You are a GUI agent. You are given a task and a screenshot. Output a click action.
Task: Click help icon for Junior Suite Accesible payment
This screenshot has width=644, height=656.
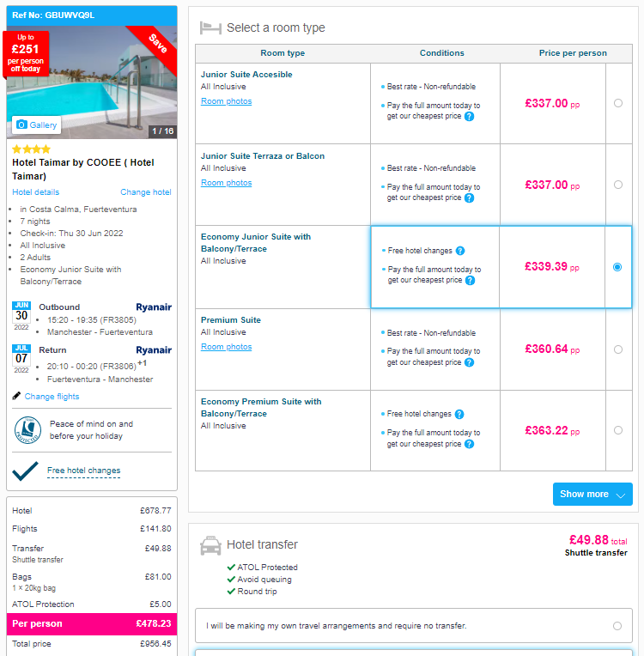click(x=470, y=117)
